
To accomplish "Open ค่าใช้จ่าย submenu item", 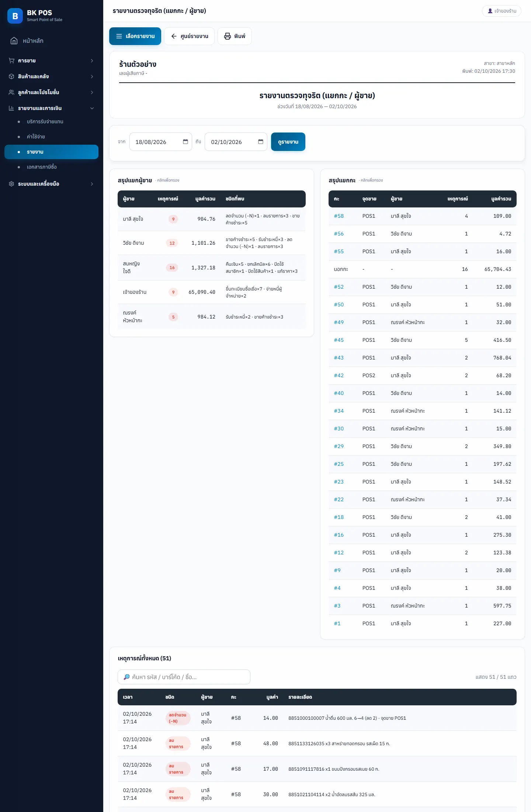I will (51, 137).
